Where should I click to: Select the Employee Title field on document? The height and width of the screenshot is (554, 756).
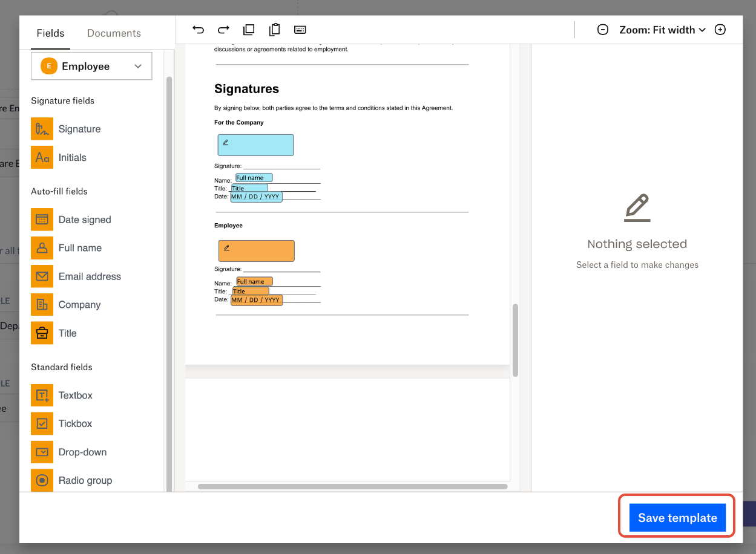(251, 291)
